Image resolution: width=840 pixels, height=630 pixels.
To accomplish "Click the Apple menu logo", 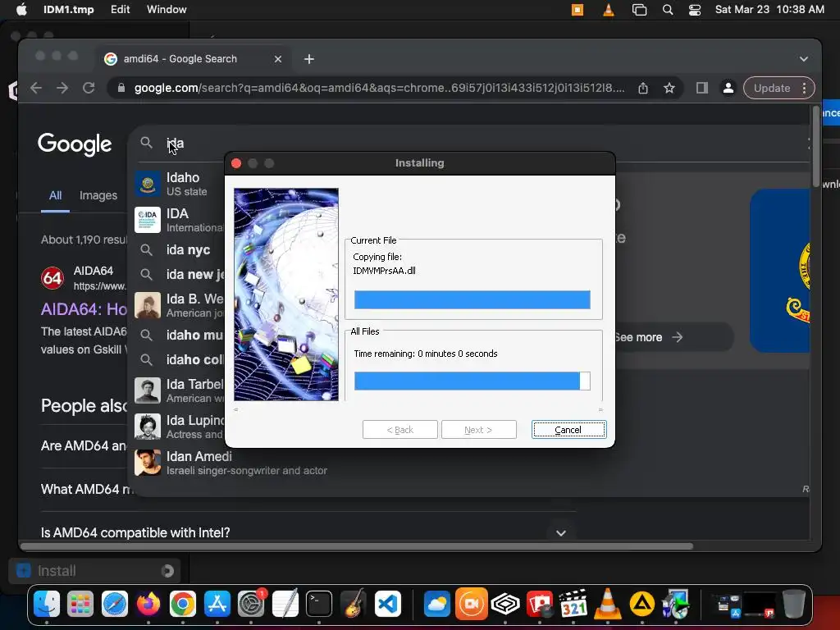I will pos(21,9).
